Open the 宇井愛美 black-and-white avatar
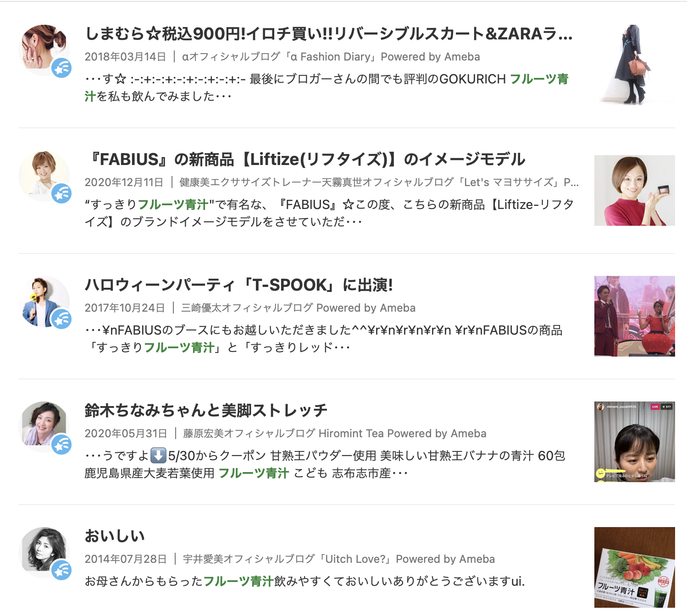 pyautogui.click(x=44, y=553)
